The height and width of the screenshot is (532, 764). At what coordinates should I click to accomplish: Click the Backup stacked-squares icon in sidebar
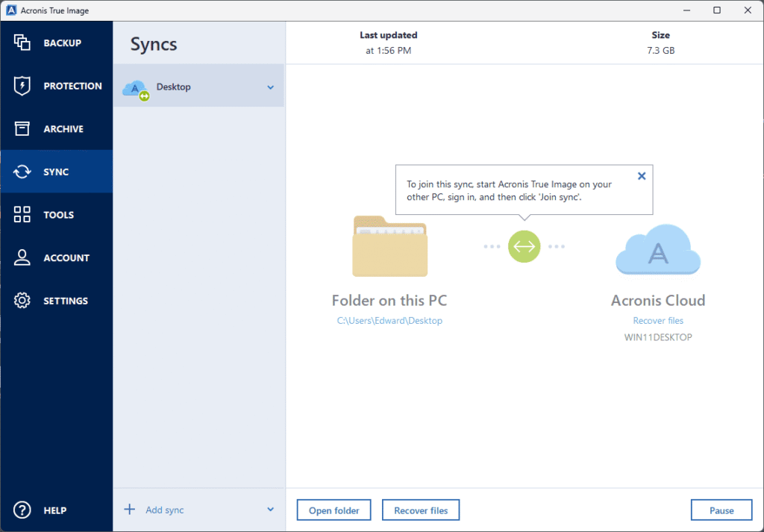22,43
